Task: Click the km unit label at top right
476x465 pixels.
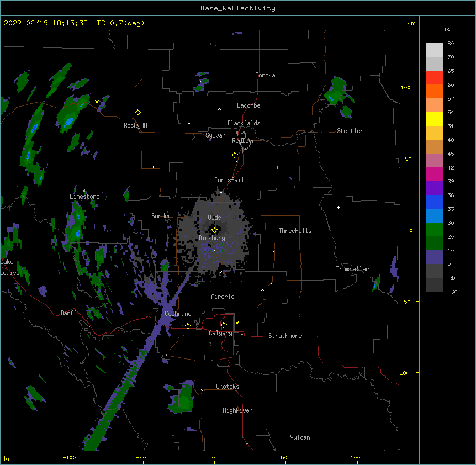Action: pyautogui.click(x=411, y=23)
